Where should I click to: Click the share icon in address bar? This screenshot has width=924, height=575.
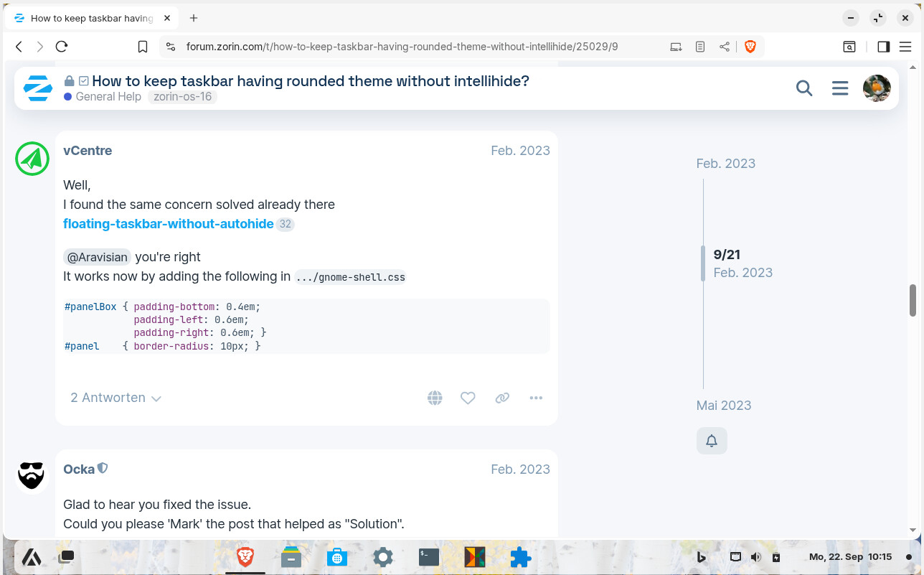(x=725, y=47)
